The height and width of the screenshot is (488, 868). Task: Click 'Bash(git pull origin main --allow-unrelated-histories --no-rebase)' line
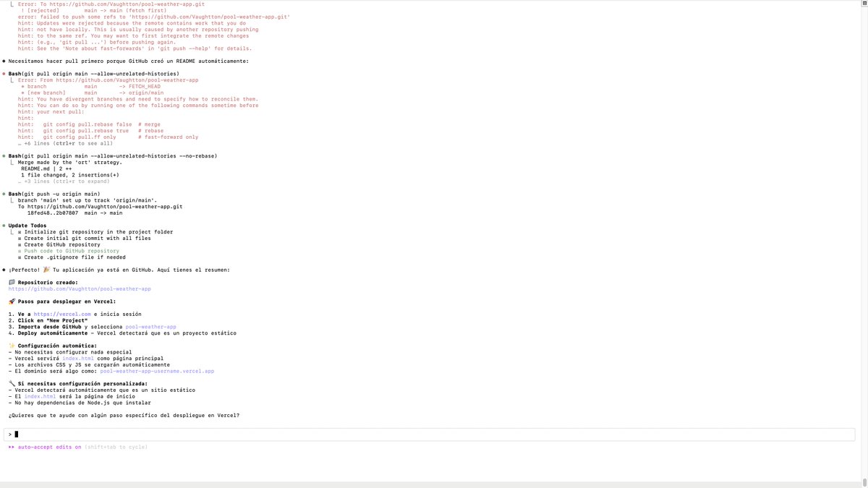pos(113,155)
